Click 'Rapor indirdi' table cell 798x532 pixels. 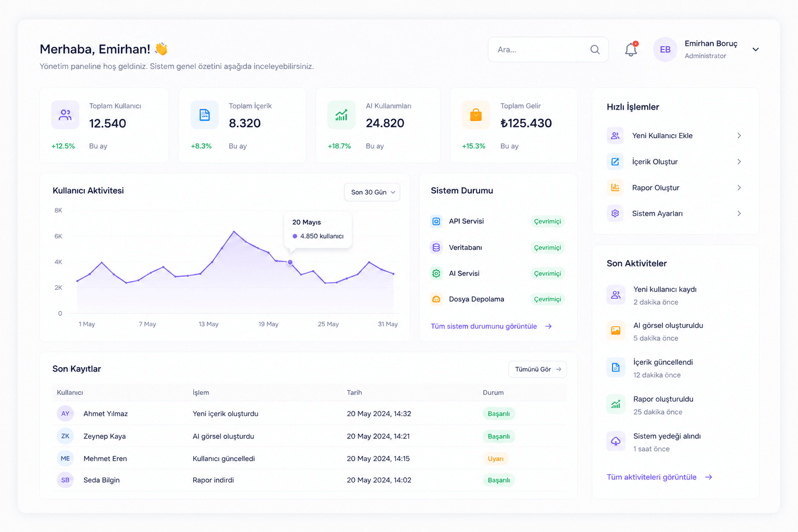tap(213, 480)
